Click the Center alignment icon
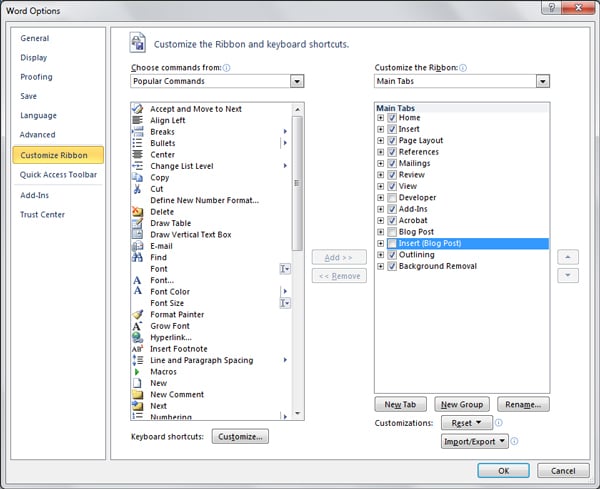The image size is (600, 489). (x=137, y=155)
